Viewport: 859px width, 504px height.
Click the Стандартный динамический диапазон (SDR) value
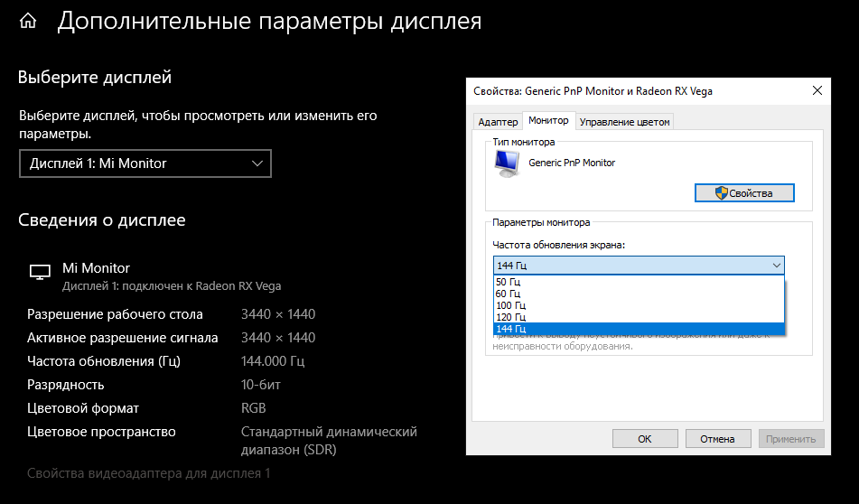[329, 441]
